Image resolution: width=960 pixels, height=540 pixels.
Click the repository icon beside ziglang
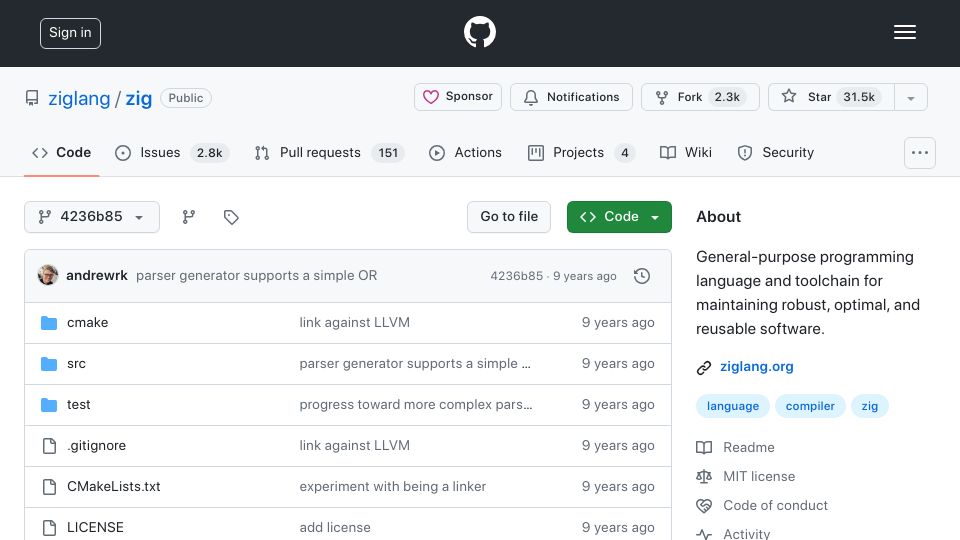point(32,98)
